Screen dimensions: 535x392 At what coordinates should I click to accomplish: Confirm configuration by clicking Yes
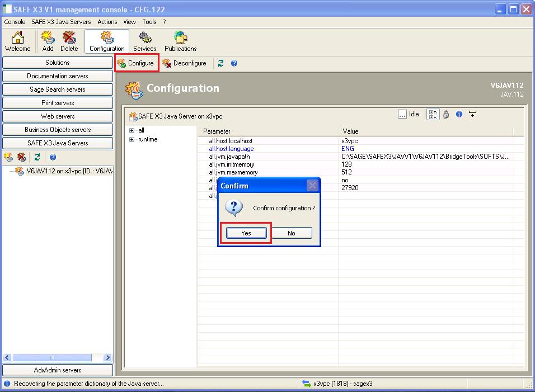246,233
